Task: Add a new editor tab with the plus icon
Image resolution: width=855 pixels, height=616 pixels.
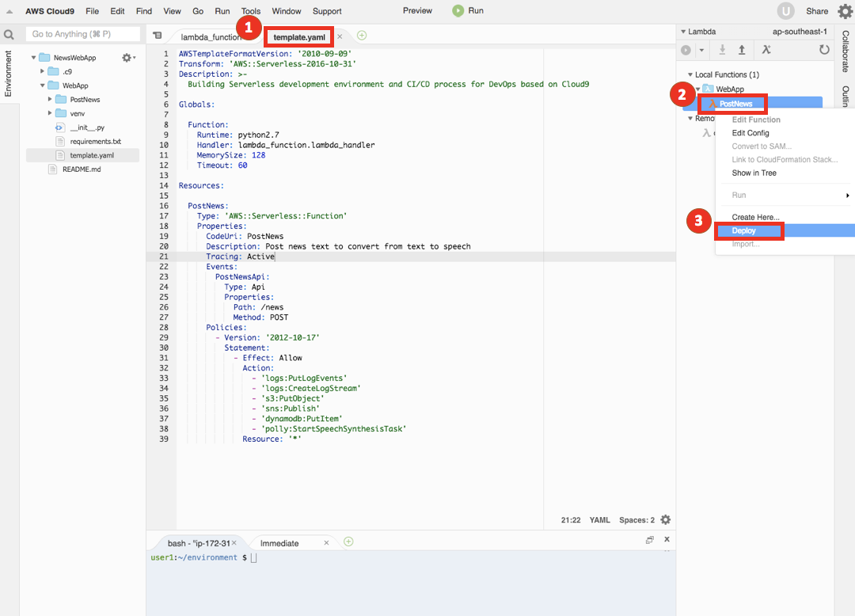Action: (x=362, y=36)
